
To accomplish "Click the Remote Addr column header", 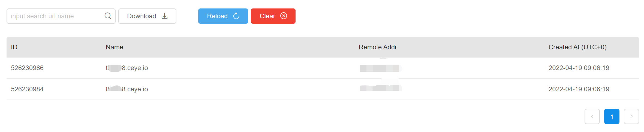I will (x=378, y=47).
